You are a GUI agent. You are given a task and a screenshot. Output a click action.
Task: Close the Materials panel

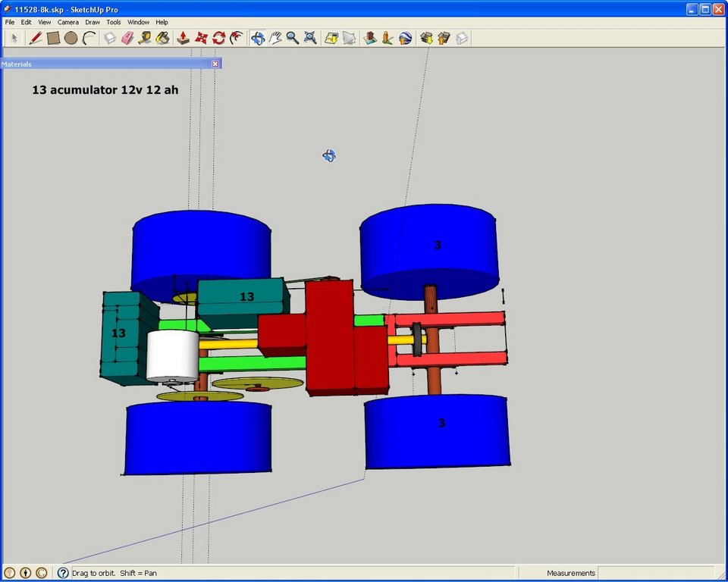coord(215,64)
